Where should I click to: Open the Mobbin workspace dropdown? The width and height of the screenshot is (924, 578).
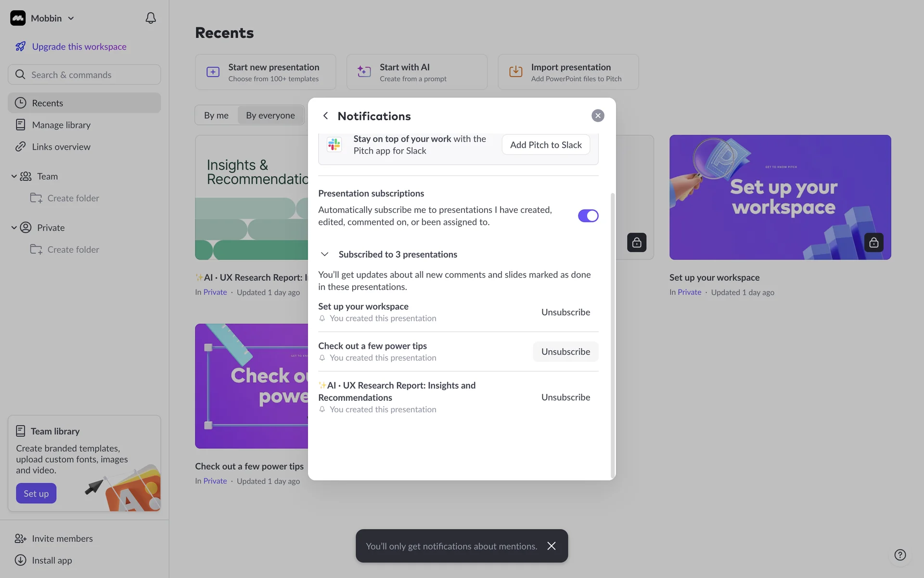click(x=71, y=18)
